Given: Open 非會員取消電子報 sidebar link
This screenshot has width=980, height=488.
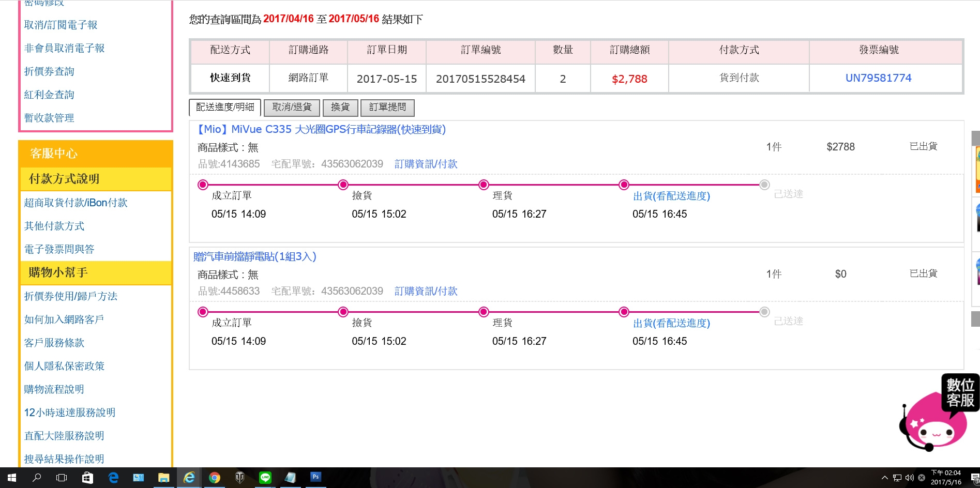Looking at the screenshot, I should (x=64, y=48).
